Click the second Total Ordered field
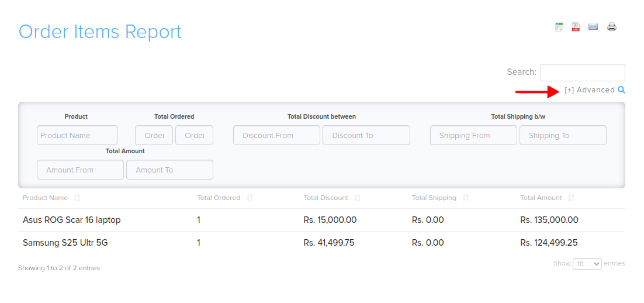This screenshot has height=303, width=644. coord(194,135)
